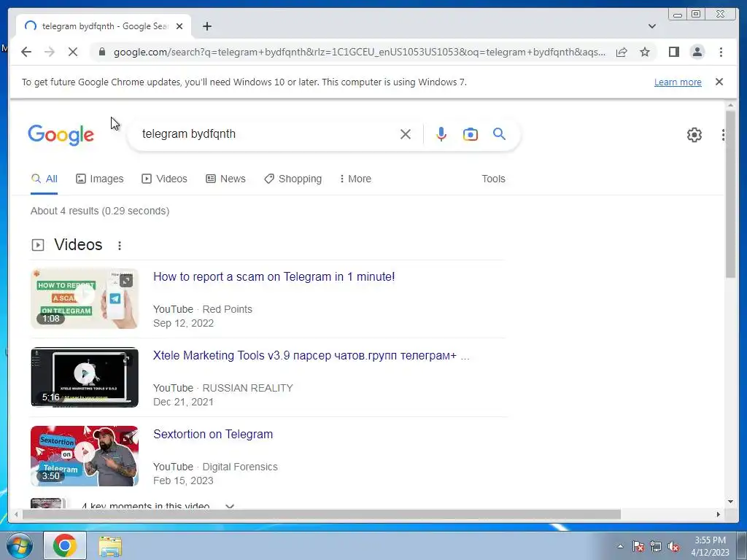Click the vertical scrollbar down arrow

click(x=730, y=502)
